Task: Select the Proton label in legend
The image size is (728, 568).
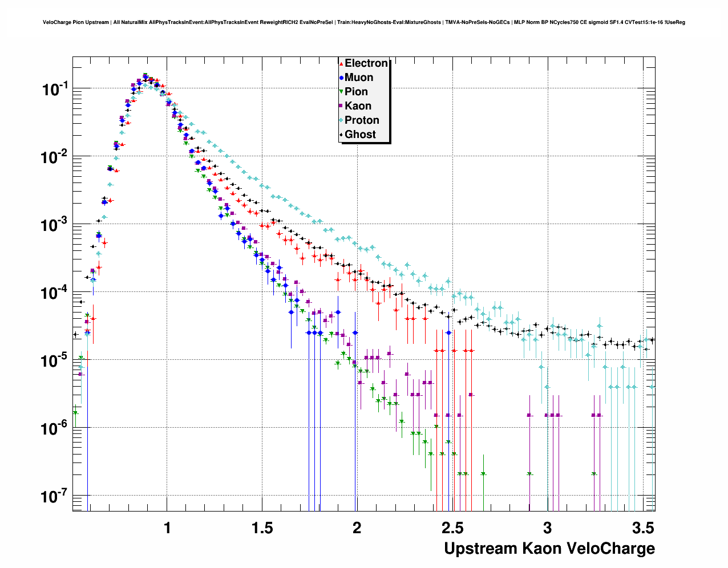Action: (x=362, y=120)
